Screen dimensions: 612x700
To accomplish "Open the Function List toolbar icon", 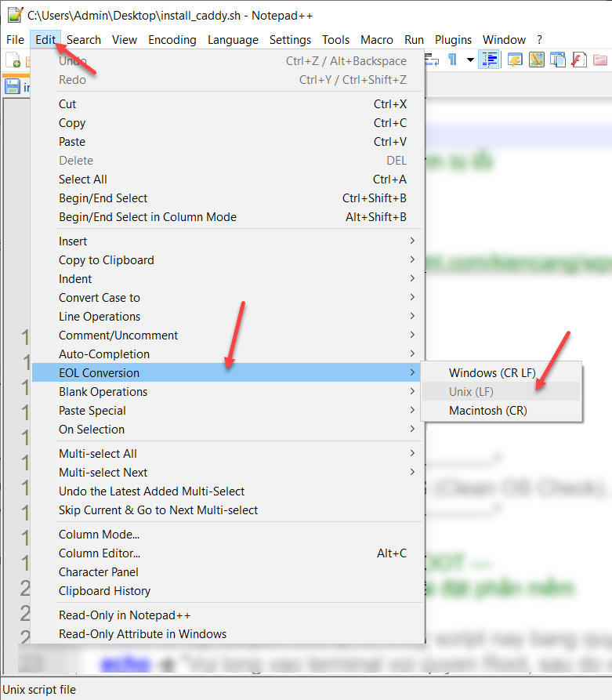I will pyautogui.click(x=579, y=60).
